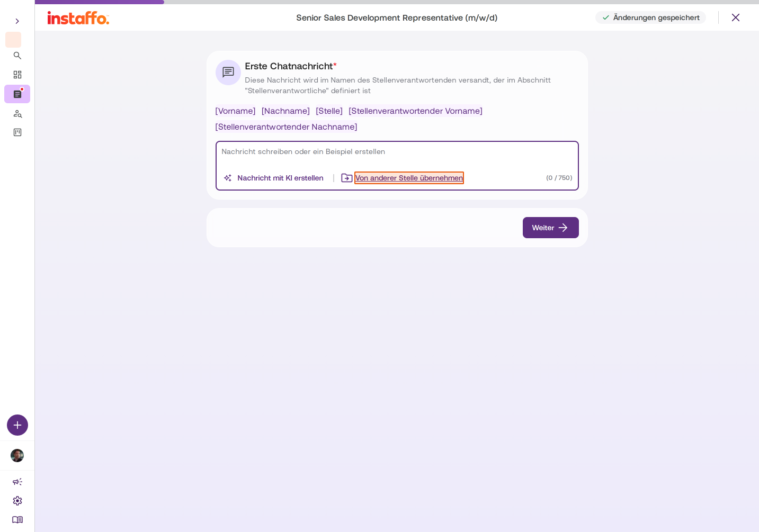The height and width of the screenshot is (532, 759).
Task: Click the folder import icon
Action: pyautogui.click(x=347, y=178)
